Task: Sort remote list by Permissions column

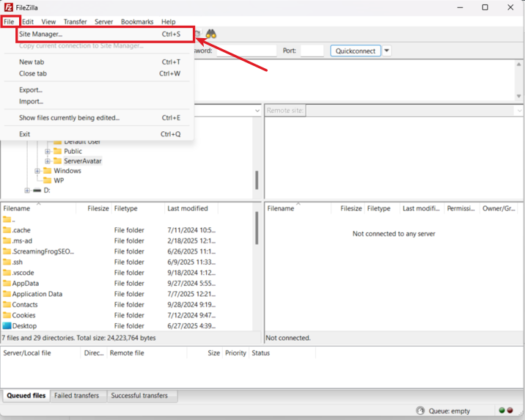Action: (462, 208)
